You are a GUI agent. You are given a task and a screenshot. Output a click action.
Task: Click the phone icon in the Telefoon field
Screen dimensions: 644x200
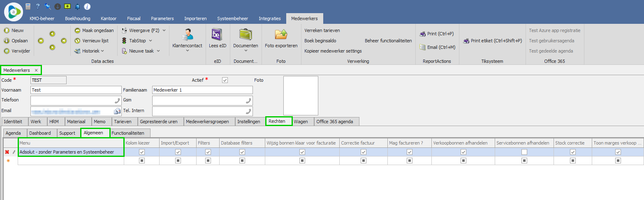(117, 101)
